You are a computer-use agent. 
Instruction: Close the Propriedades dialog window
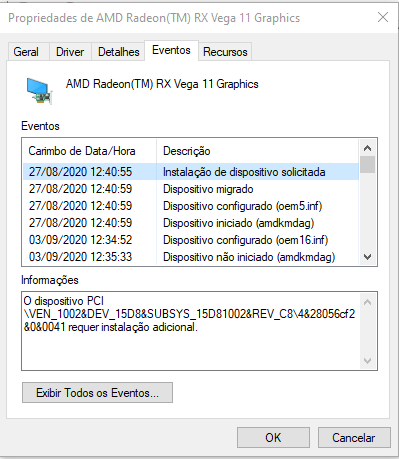coord(383,17)
